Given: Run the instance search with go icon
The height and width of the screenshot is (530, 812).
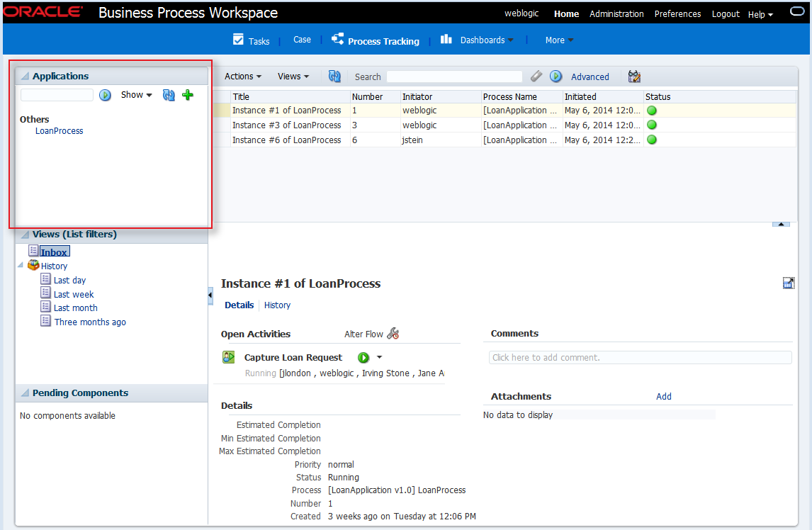Looking at the screenshot, I should [556, 77].
